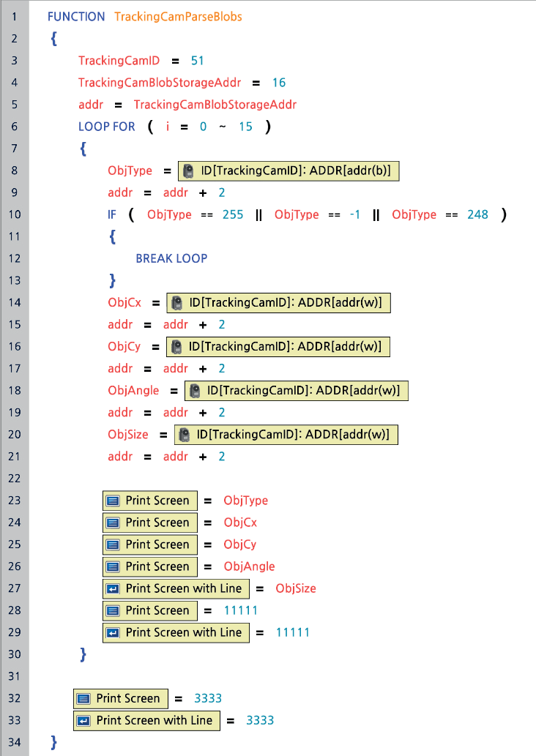Click the Print Screen icon for ObjType output
Screen dimensions: 536x756
[x=113, y=501]
